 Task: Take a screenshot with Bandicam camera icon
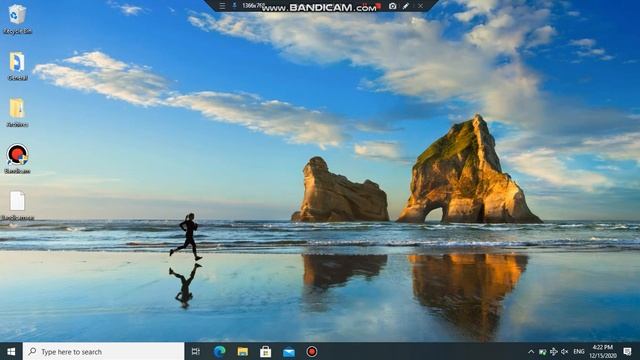click(x=392, y=6)
